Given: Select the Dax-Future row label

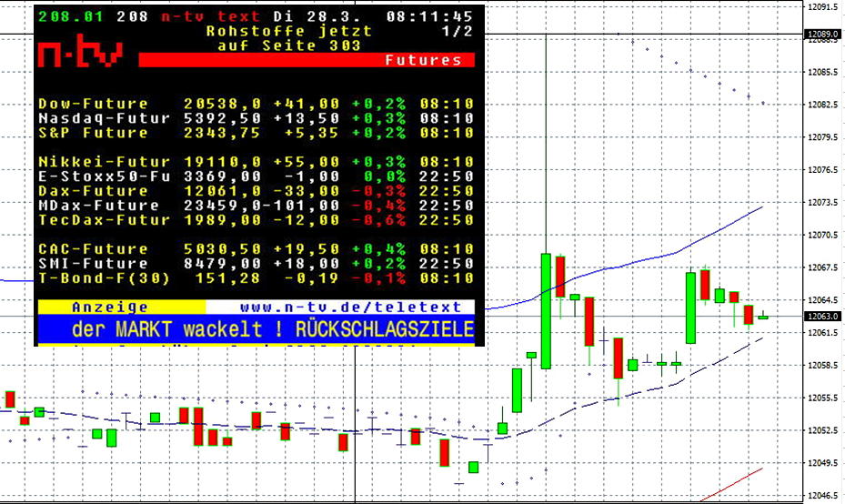Looking at the screenshot, I should (93, 191).
